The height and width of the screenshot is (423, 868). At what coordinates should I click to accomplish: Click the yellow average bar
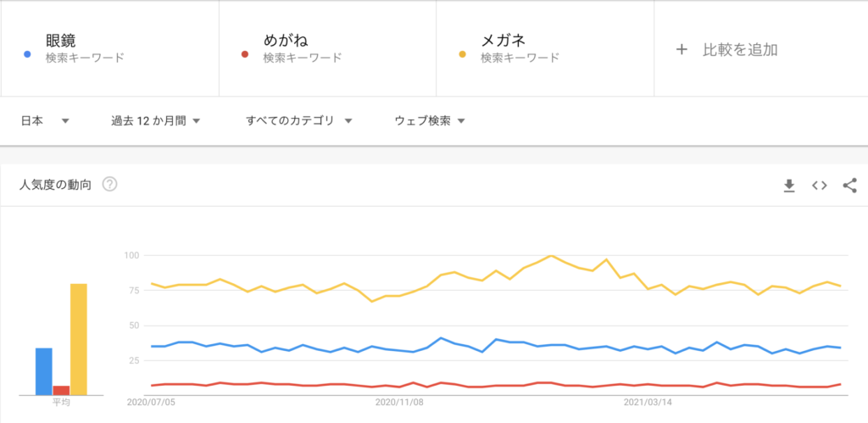click(79, 339)
